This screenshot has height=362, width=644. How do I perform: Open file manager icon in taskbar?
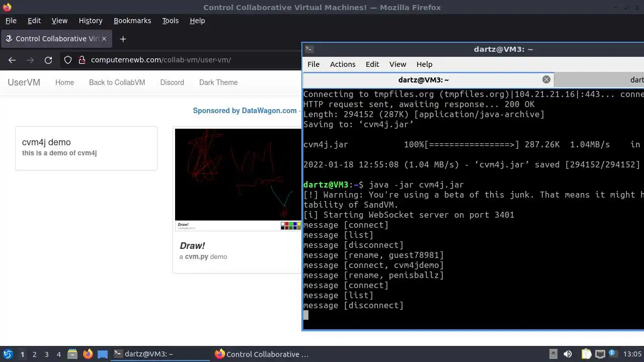click(72, 354)
